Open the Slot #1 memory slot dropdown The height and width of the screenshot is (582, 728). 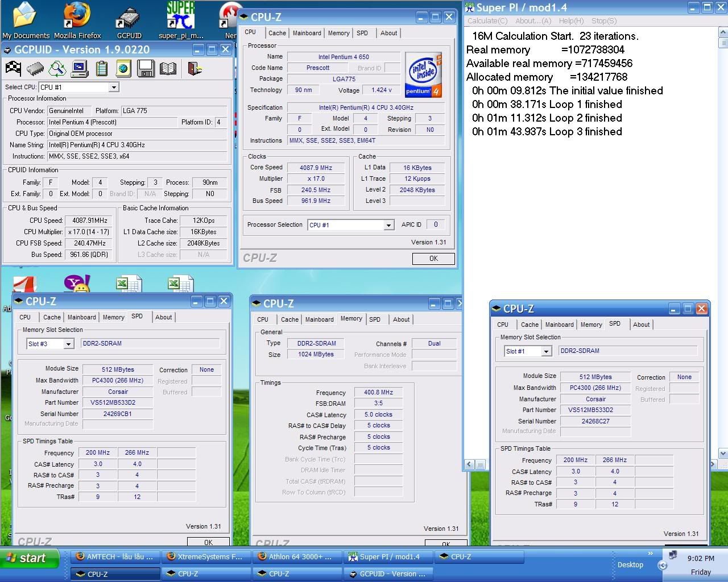pyautogui.click(x=546, y=351)
